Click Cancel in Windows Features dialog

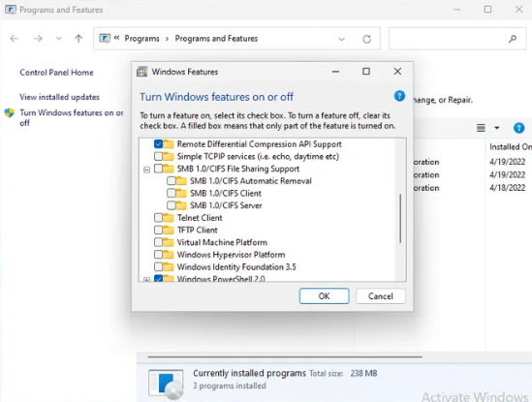[381, 296]
